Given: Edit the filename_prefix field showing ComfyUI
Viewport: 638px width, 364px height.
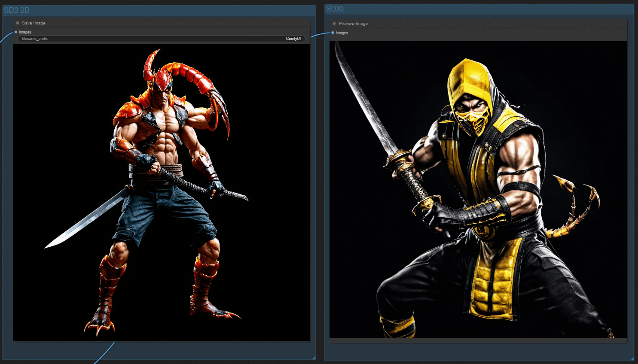Looking at the screenshot, I should [162, 39].
